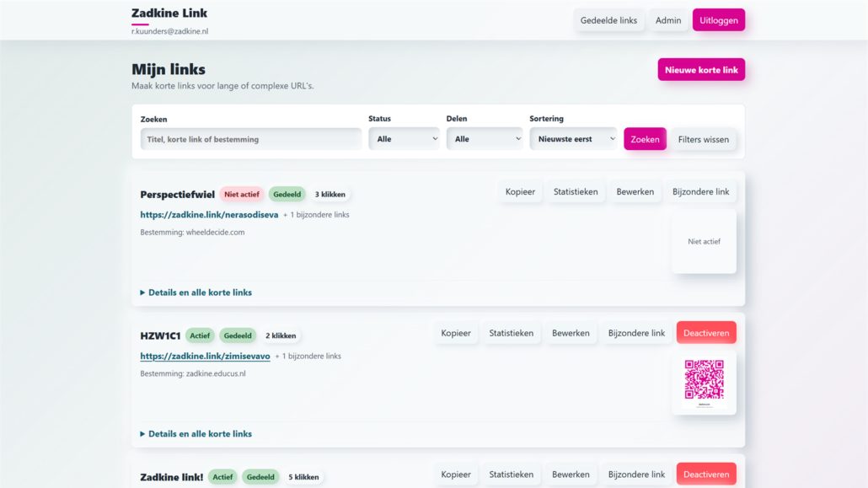Open Statistieken for HZW1C1
Image resolution: width=868 pixels, height=488 pixels.
coord(512,333)
